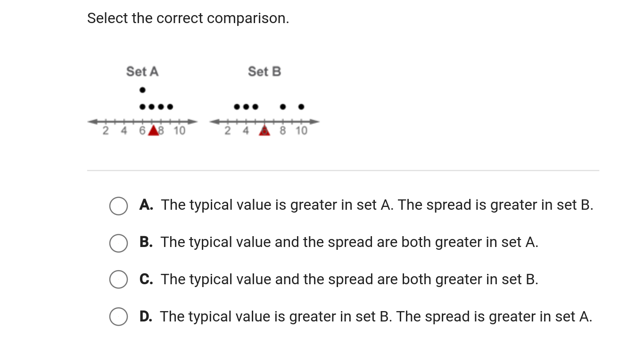The image size is (644, 362).
Task: Click the 'Select the correct comparison' prompt
Action: (188, 18)
